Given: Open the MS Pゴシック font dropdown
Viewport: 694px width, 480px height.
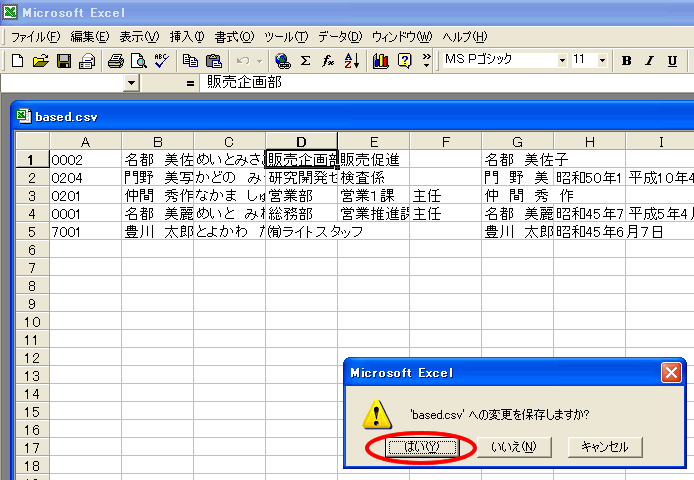Looking at the screenshot, I should pyautogui.click(x=562, y=61).
